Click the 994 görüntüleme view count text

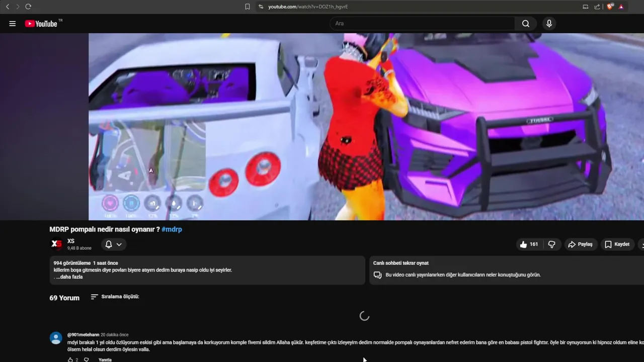(x=72, y=263)
